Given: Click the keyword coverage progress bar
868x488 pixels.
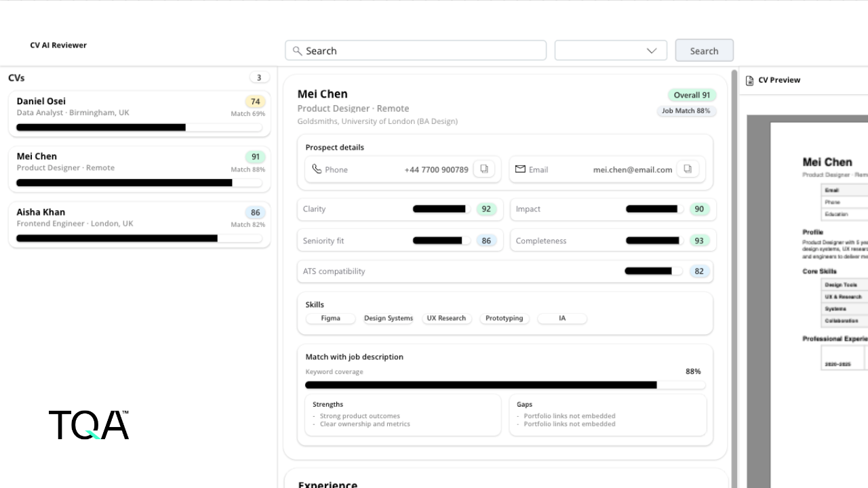Looking at the screenshot, I should [x=505, y=385].
